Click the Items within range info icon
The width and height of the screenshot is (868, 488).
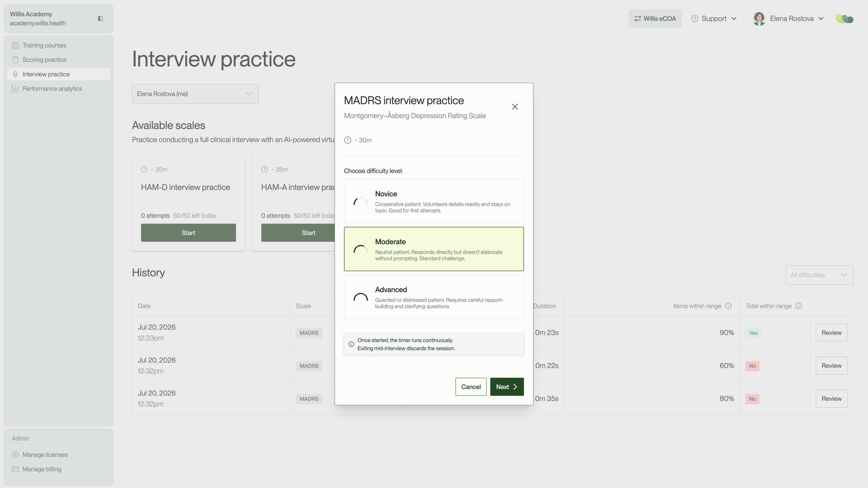coord(728,306)
